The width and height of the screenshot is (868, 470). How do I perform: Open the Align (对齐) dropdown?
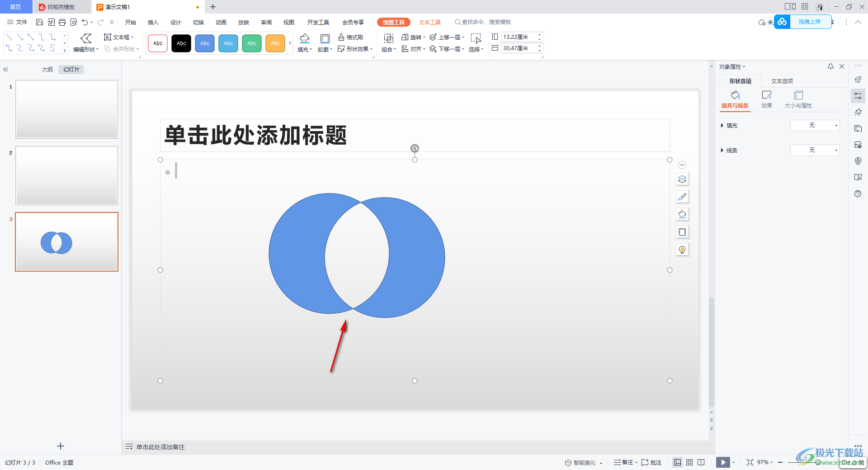[x=413, y=49]
